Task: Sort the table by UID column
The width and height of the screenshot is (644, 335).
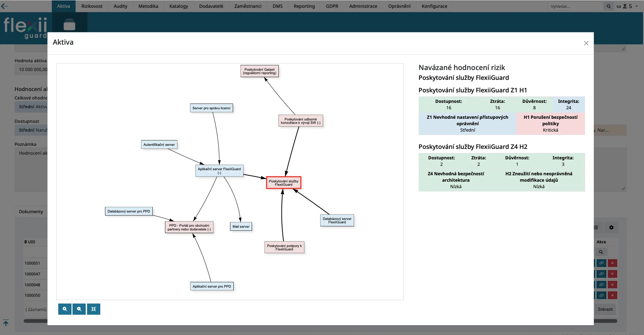Action: coord(30,242)
